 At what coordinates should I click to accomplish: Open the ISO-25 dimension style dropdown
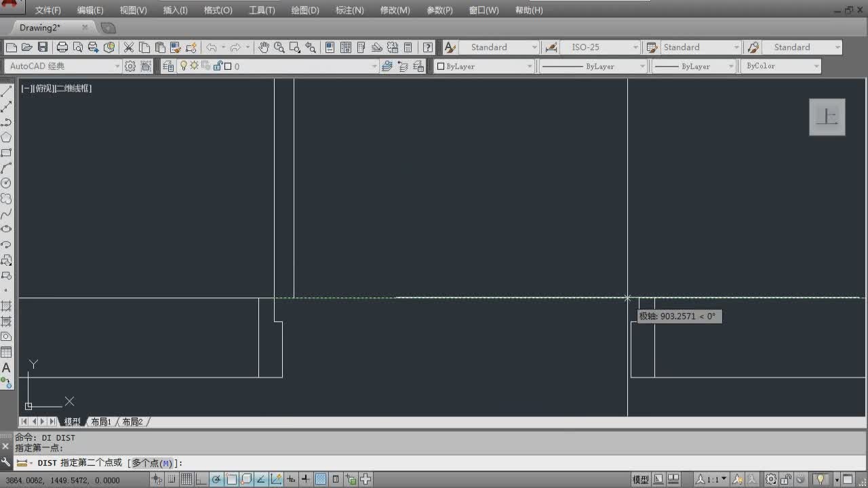(x=635, y=47)
